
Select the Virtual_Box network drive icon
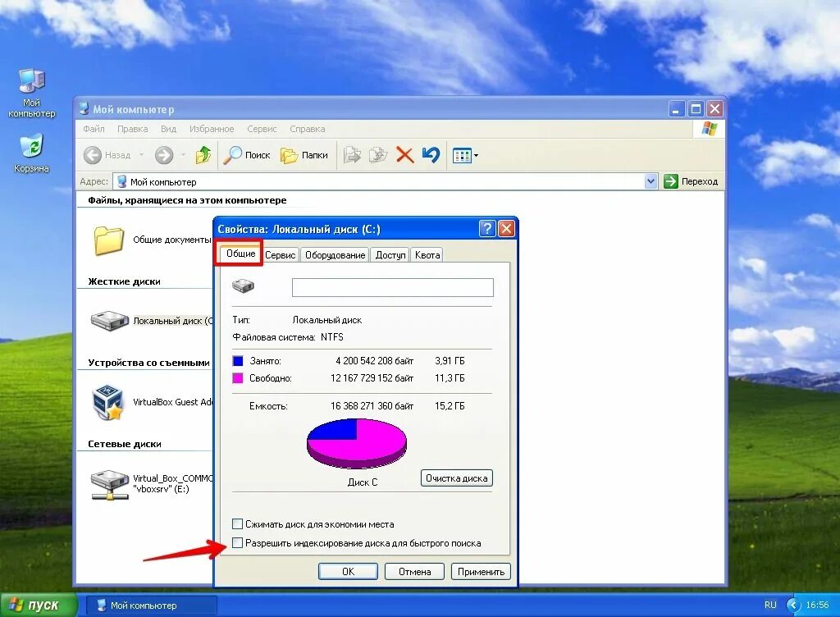coord(110,485)
